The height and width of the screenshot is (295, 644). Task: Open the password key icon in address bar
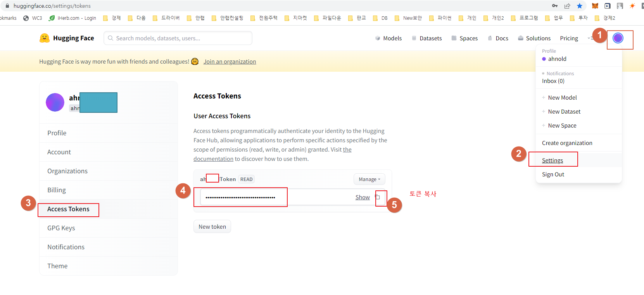(555, 6)
